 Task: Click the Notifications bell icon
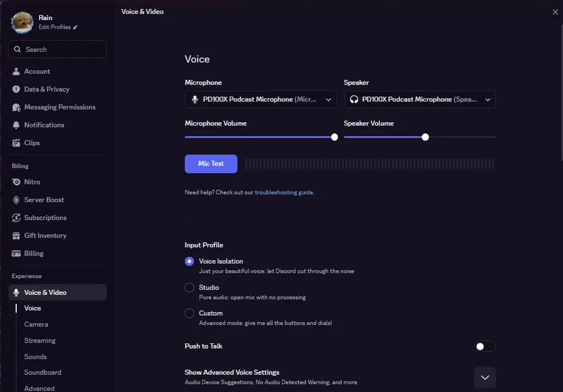[x=16, y=125]
